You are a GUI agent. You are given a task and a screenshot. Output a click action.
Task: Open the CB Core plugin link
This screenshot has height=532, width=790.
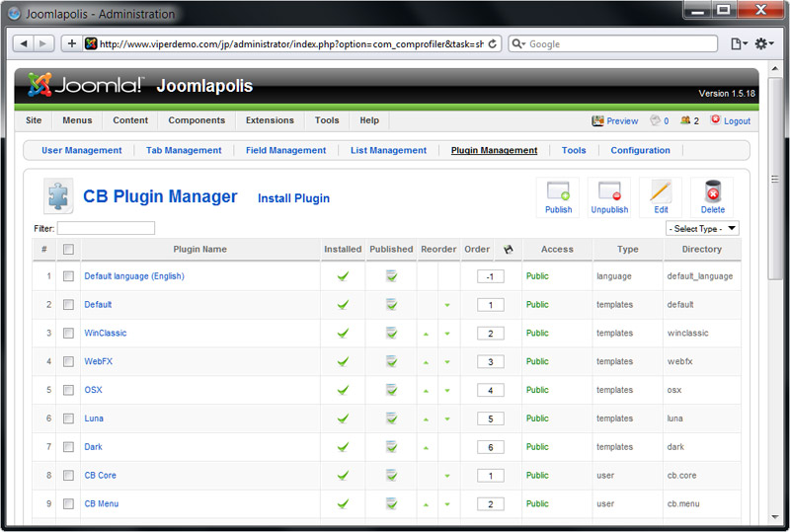pos(101,475)
